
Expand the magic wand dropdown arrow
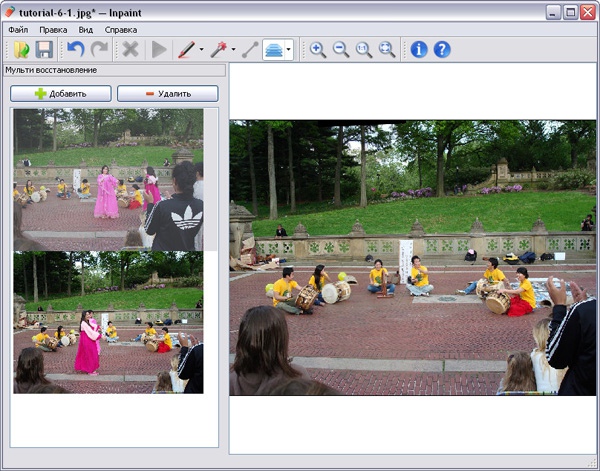pyautogui.click(x=234, y=49)
